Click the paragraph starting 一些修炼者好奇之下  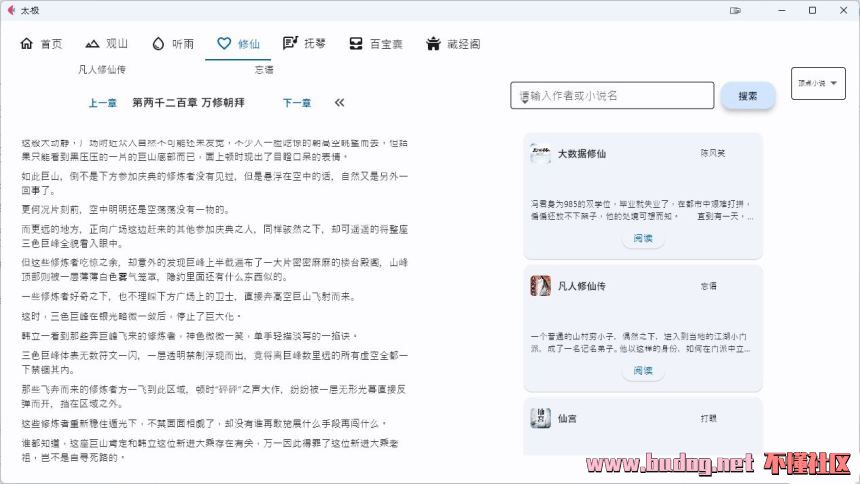click(x=189, y=297)
